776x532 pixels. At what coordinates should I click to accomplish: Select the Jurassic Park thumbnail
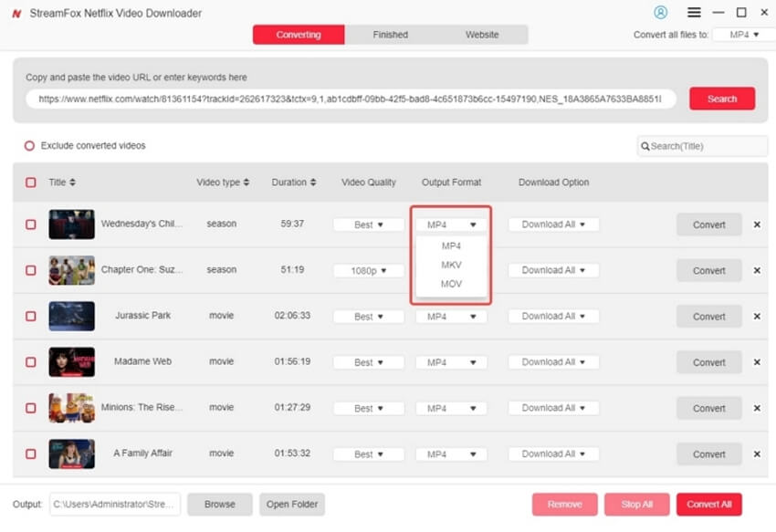(72, 317)
